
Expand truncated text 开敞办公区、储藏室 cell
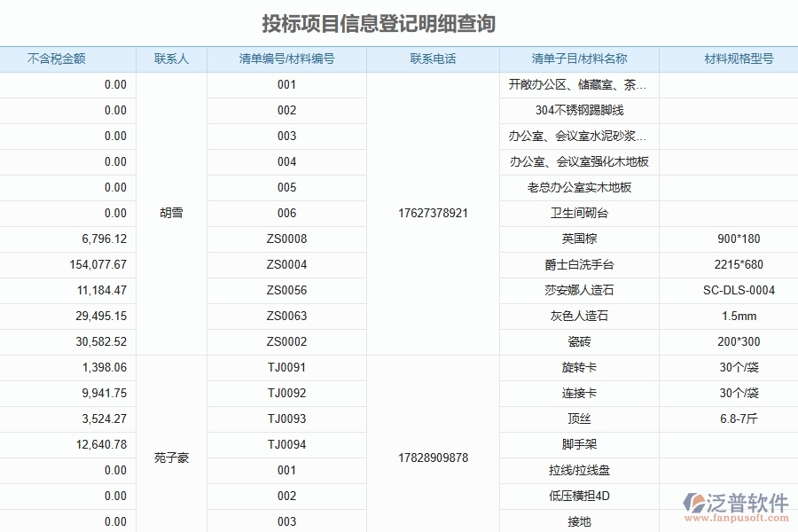coord(576,84)
